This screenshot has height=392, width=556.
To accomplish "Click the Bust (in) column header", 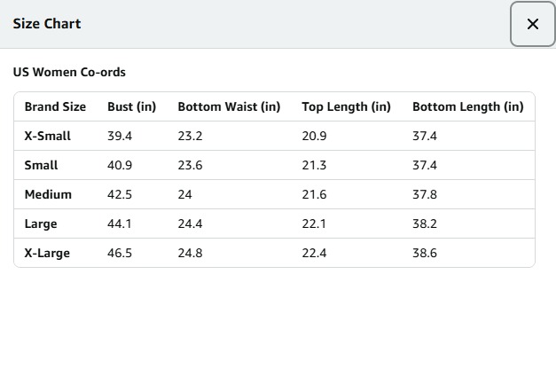I will pos(131,106).
